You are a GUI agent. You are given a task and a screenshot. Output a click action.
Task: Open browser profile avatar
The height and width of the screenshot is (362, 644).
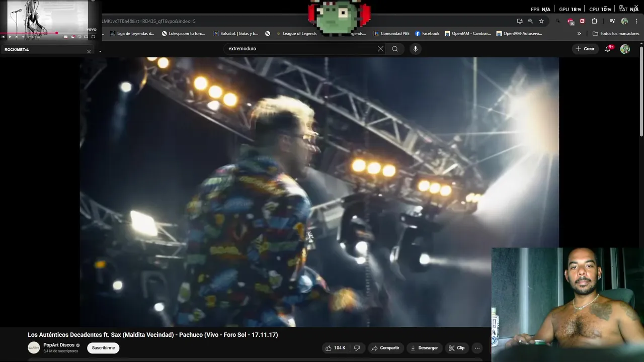pos(624,21)
